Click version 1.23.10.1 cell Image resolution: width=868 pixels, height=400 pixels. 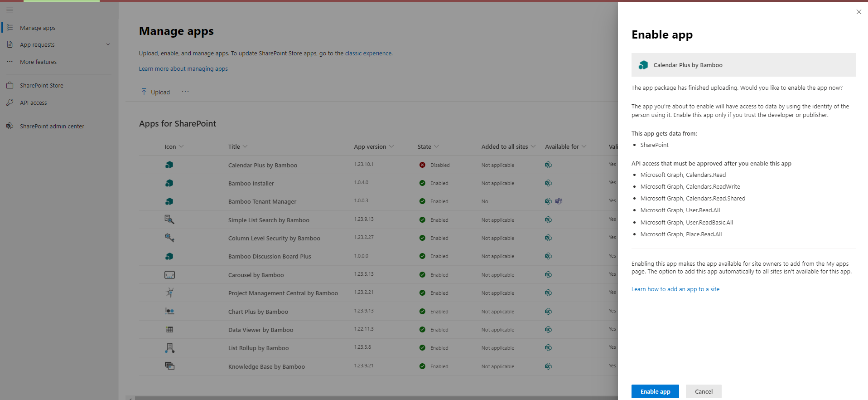tap(364, 164)
